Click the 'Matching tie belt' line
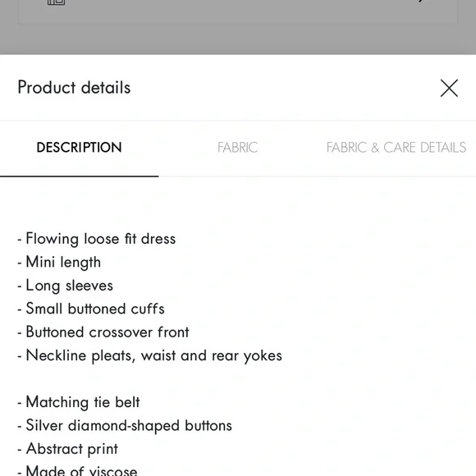Image resolution: width=476 pixels, height=476 pixels. (x=79, y=402)
